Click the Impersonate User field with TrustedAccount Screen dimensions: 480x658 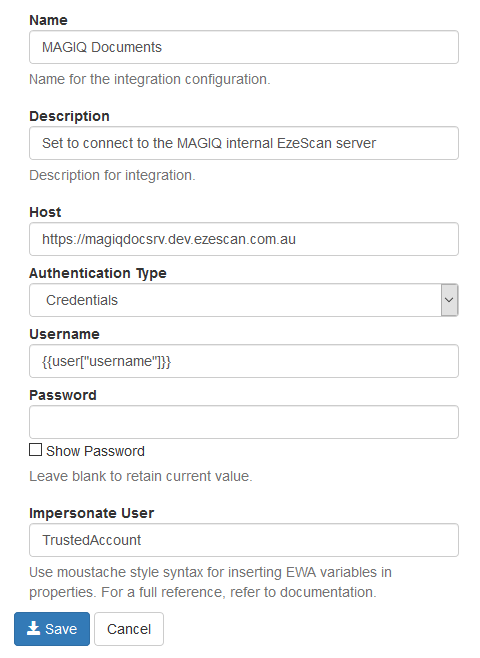244,540
